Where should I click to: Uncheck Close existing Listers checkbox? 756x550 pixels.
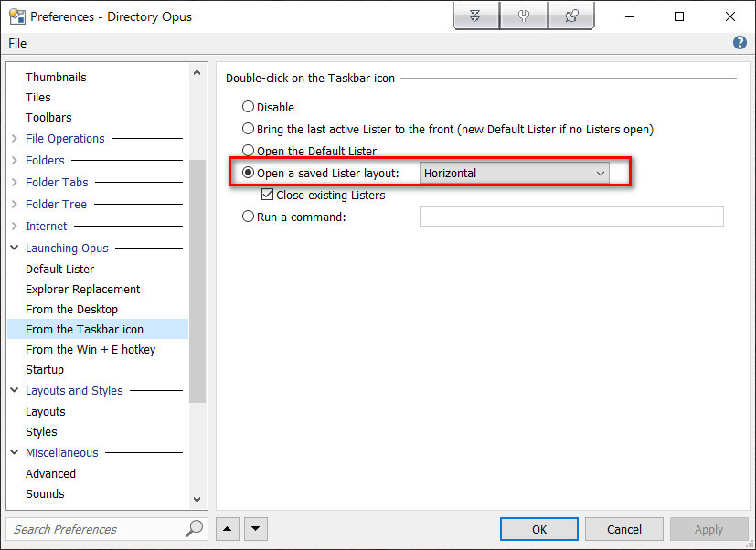pyautogui.click(x=267, y=195)
